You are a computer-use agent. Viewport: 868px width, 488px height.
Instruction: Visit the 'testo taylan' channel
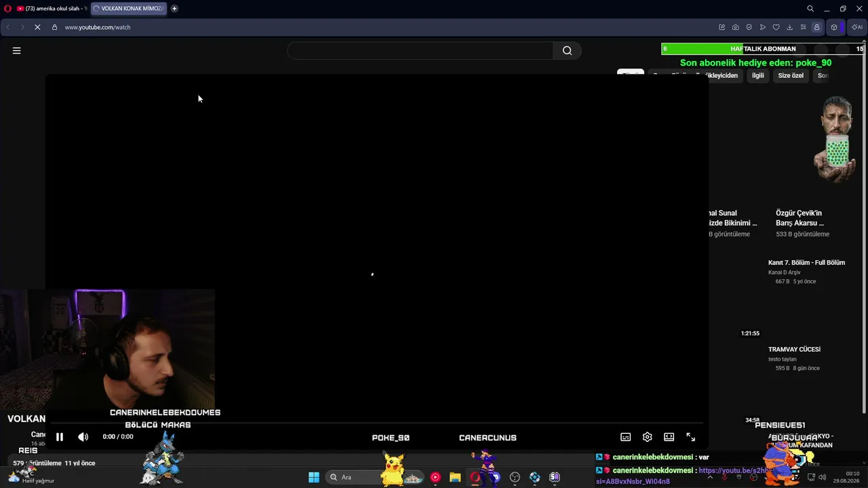click(783, 359)
